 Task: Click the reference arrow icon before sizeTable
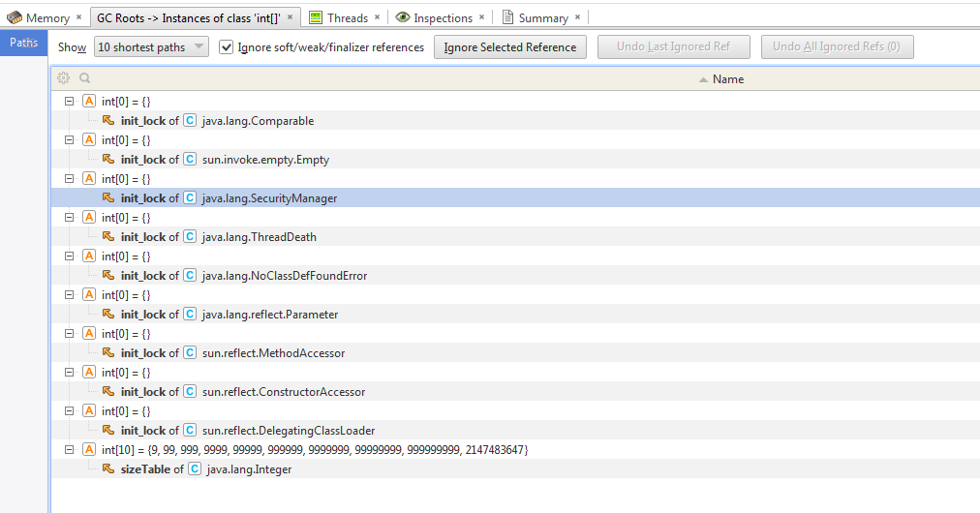click(x=107, y=469)
